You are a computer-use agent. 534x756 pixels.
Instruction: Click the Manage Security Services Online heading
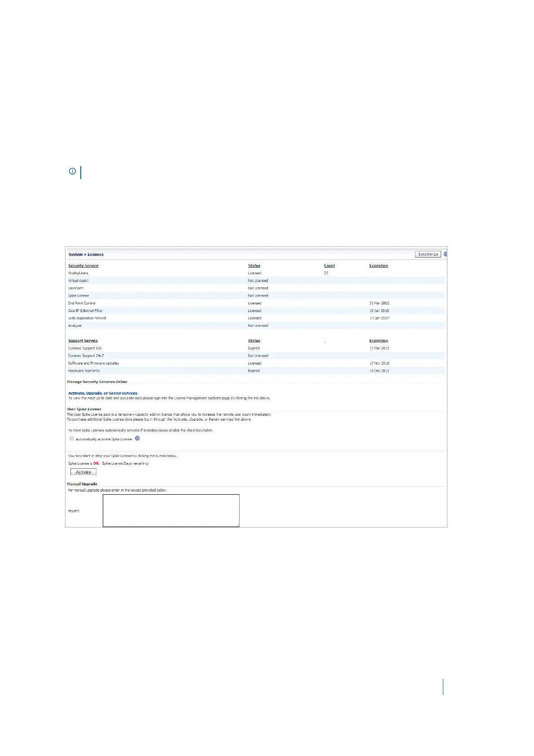click(x=97, y=382)
